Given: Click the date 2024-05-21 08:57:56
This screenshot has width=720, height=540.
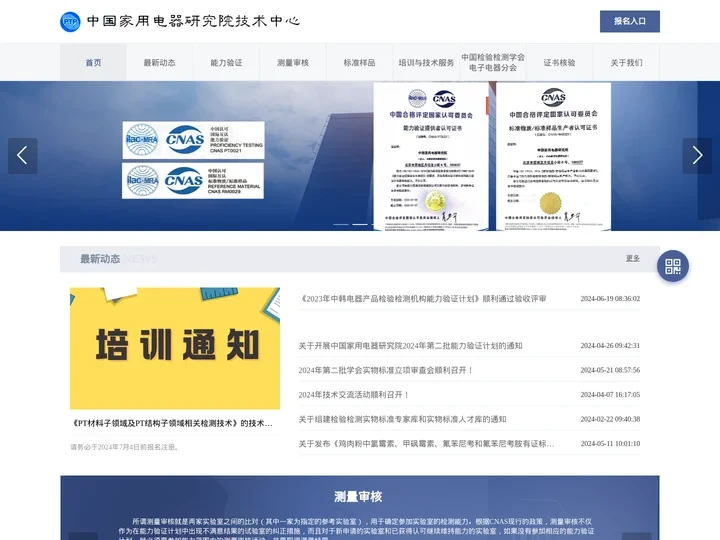Looking at the screenshot, I should click(610, 370).
